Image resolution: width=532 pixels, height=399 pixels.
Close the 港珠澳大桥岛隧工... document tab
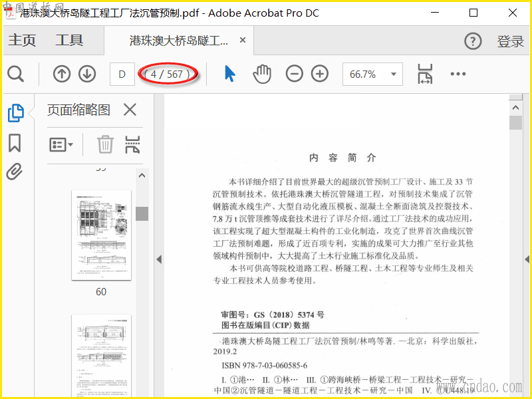point(243,40)
